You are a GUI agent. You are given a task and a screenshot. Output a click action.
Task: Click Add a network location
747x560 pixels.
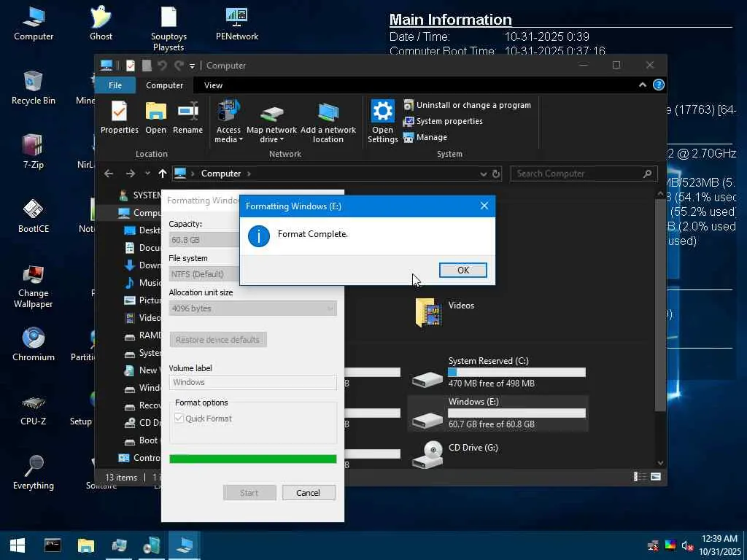328,122
